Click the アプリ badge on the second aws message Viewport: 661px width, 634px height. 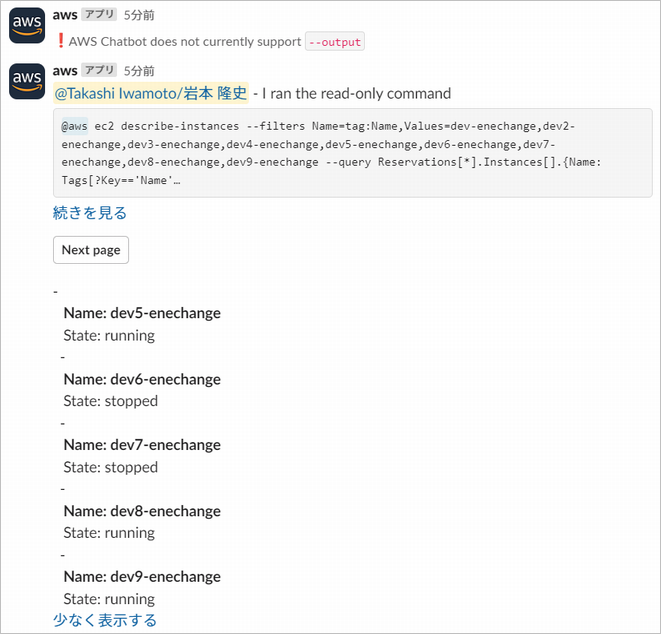click(x=99, y=70)
